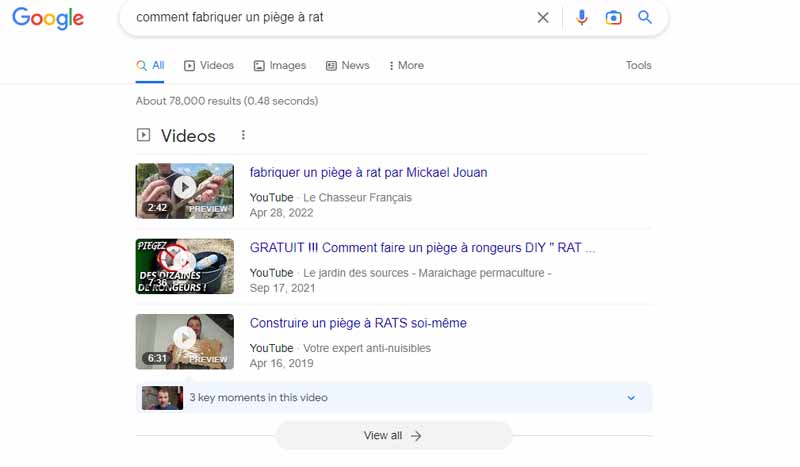
Task: Open the Tools options
Action: tap(638, 65)
